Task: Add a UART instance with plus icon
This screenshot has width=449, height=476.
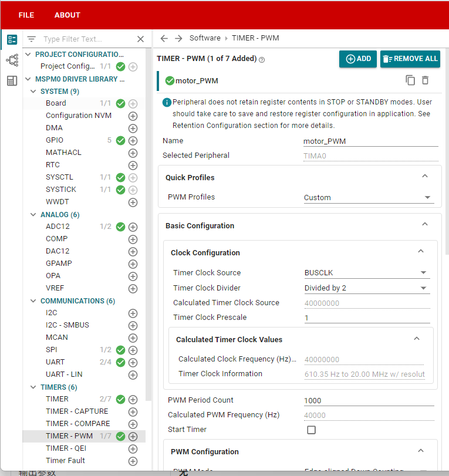Action: 133,363
